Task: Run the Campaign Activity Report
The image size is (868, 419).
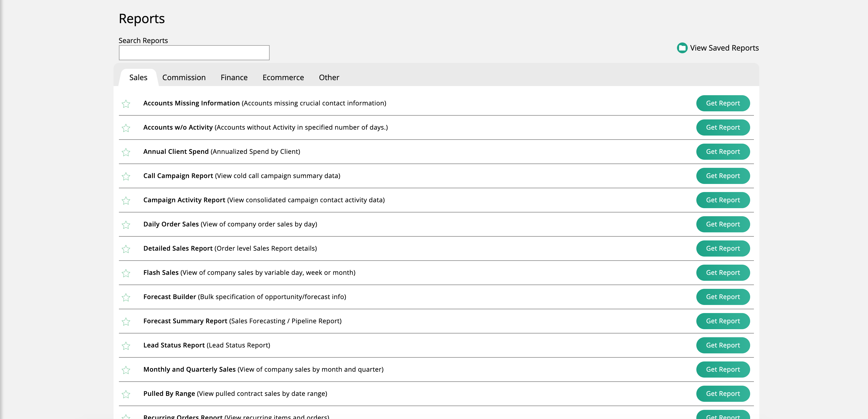Action: [723, 200]
